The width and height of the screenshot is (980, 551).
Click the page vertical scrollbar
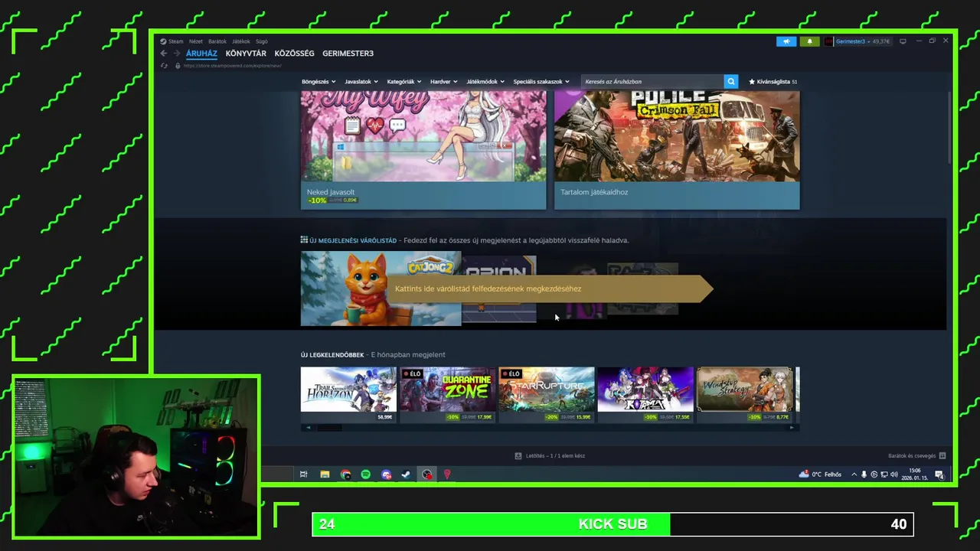(949, 126)
